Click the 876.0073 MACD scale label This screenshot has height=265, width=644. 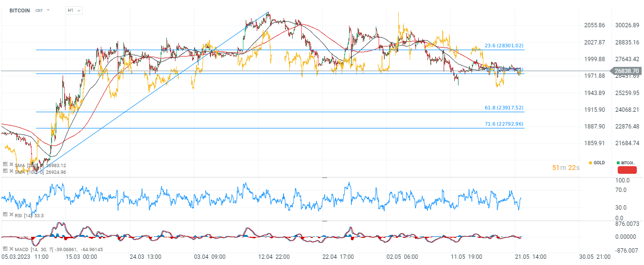(x=627, y=223)
